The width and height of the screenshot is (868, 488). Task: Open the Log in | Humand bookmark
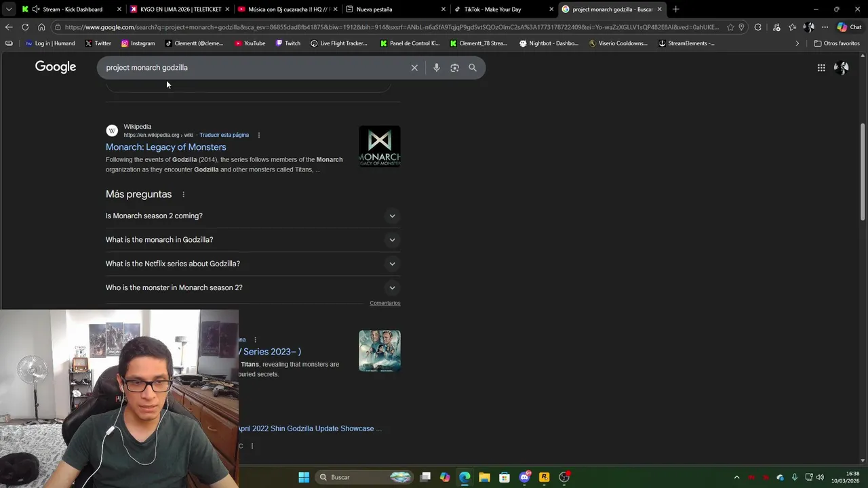pos(50,43)
